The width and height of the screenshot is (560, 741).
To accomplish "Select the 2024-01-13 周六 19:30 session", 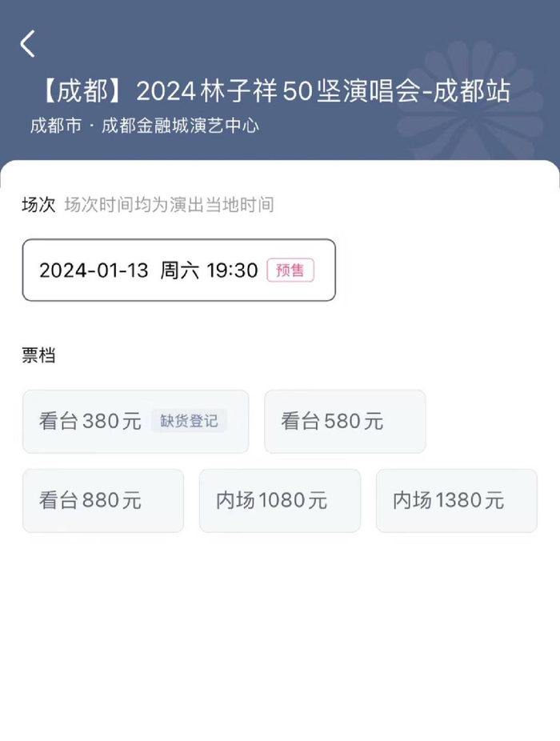I will tap(178, 270).
